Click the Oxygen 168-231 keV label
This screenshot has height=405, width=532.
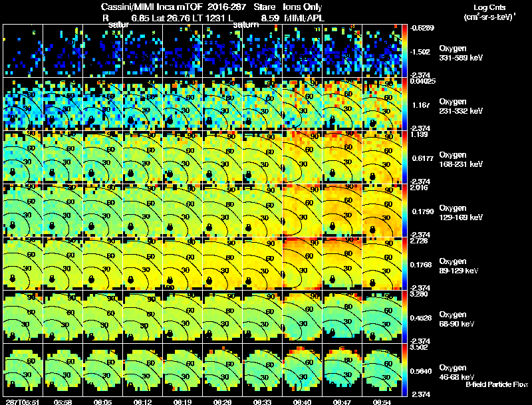pos(461,160)
